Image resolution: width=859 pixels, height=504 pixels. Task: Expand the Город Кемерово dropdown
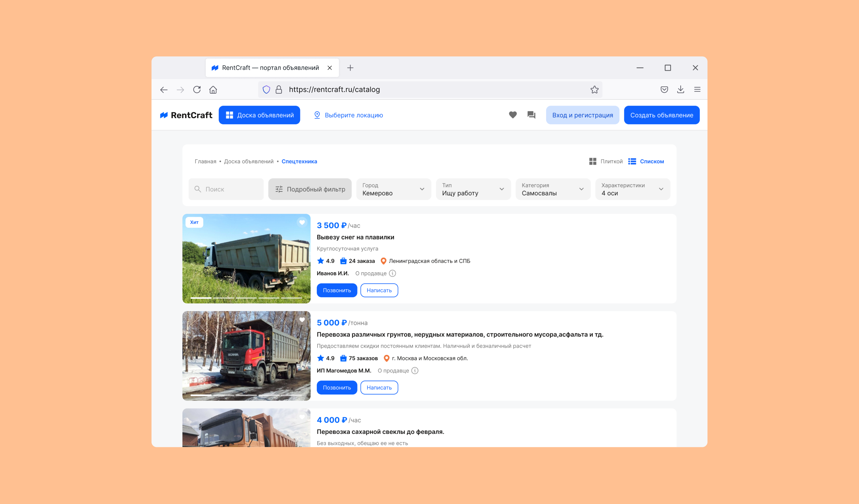pyautogui.click(x=393, y=189)
